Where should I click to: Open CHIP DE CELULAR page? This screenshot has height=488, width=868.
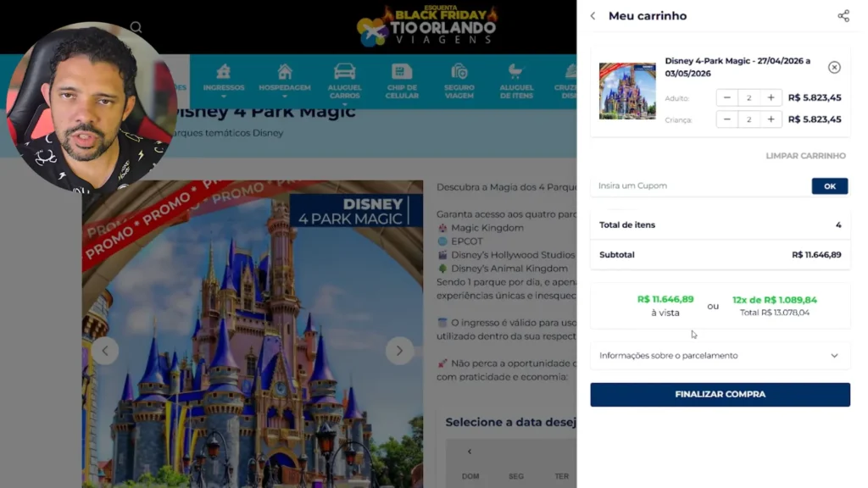[402, 81]
